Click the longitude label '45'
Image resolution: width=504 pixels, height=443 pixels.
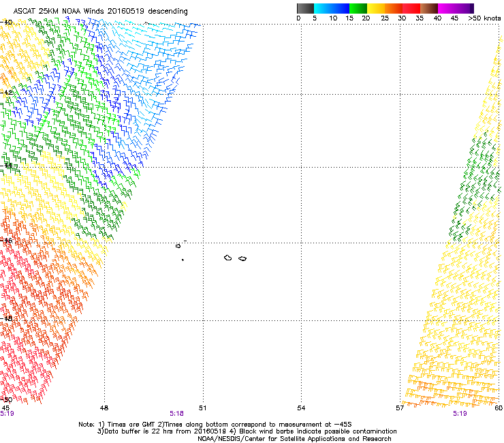(5, 408)
